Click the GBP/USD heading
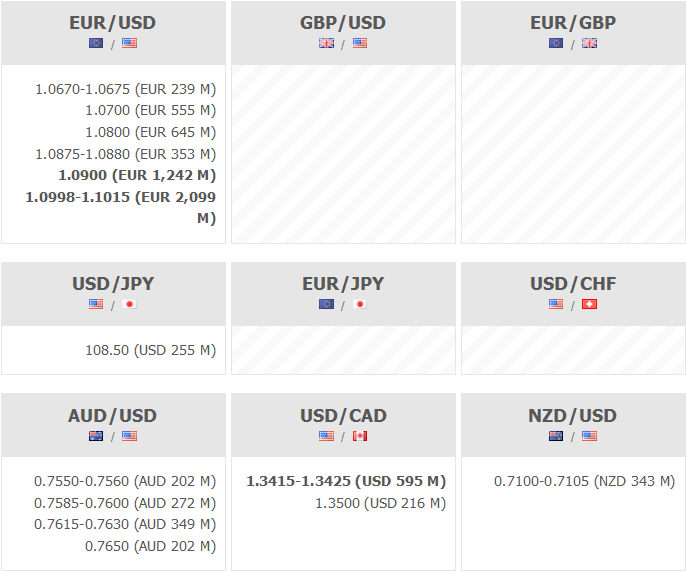 pyautogui.click(x=343, y=22)
